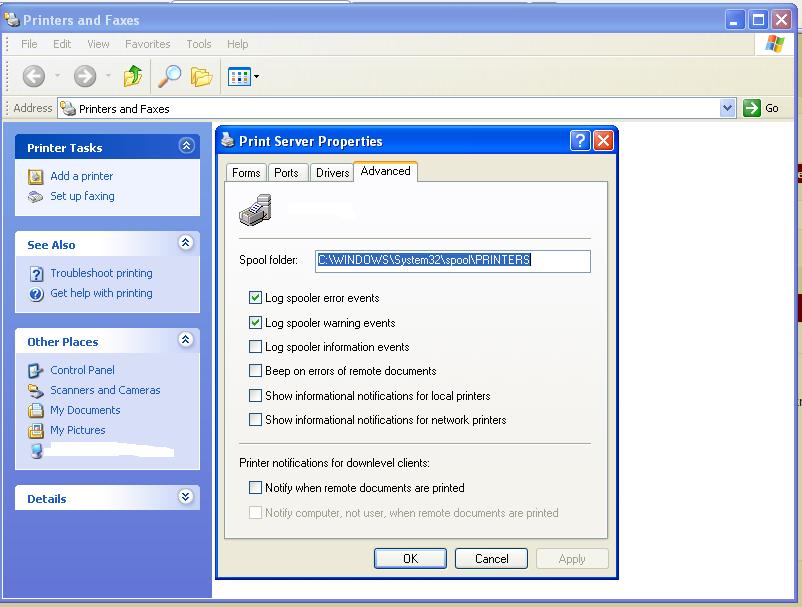Open the View menu

point(98,44)
